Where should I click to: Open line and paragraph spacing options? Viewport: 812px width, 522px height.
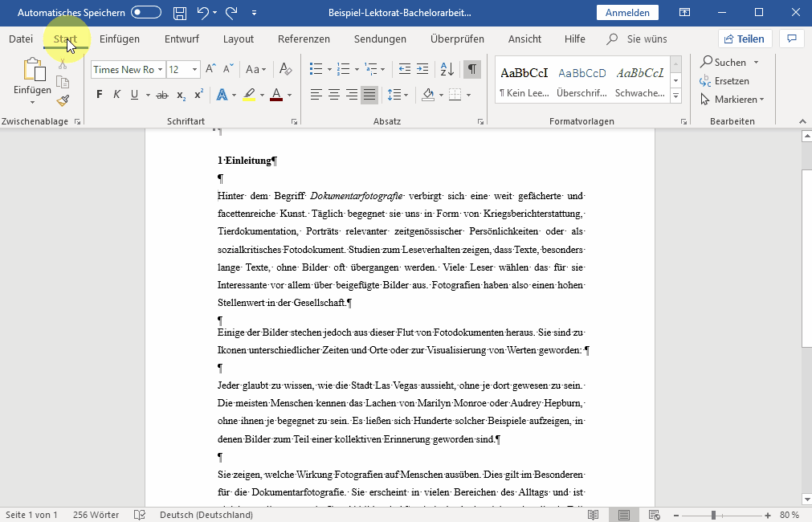coord(394,95)
